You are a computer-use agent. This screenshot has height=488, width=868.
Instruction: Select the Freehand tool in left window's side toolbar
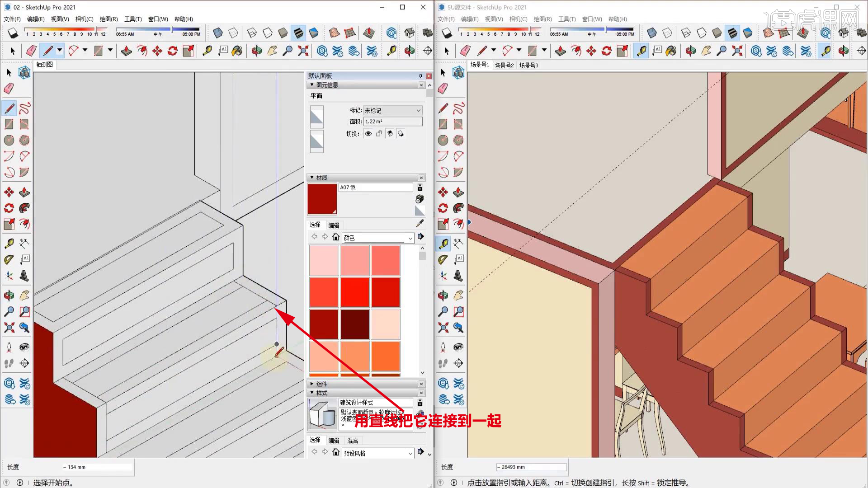click(24, 108)
